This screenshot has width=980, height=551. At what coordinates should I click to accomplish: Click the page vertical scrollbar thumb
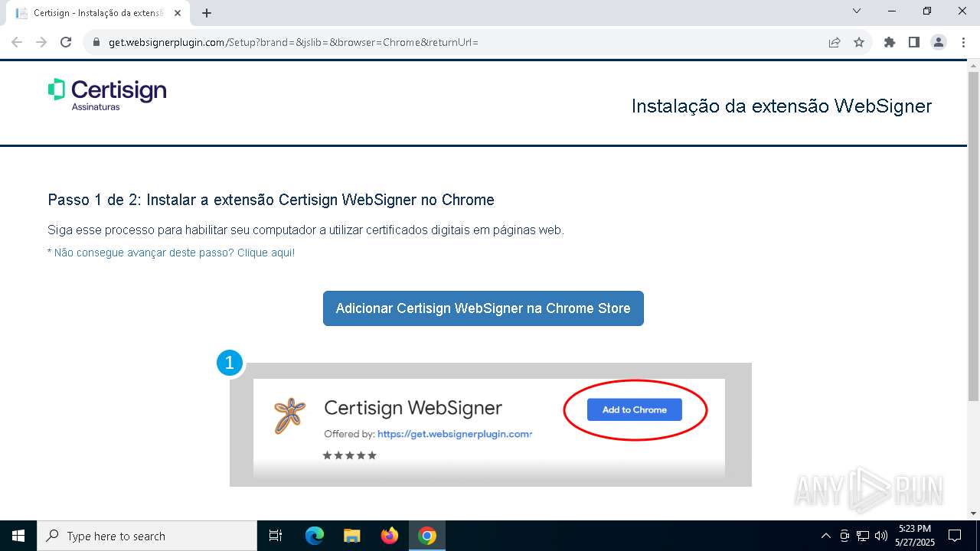pyautogui.click(x=973, y=236)
